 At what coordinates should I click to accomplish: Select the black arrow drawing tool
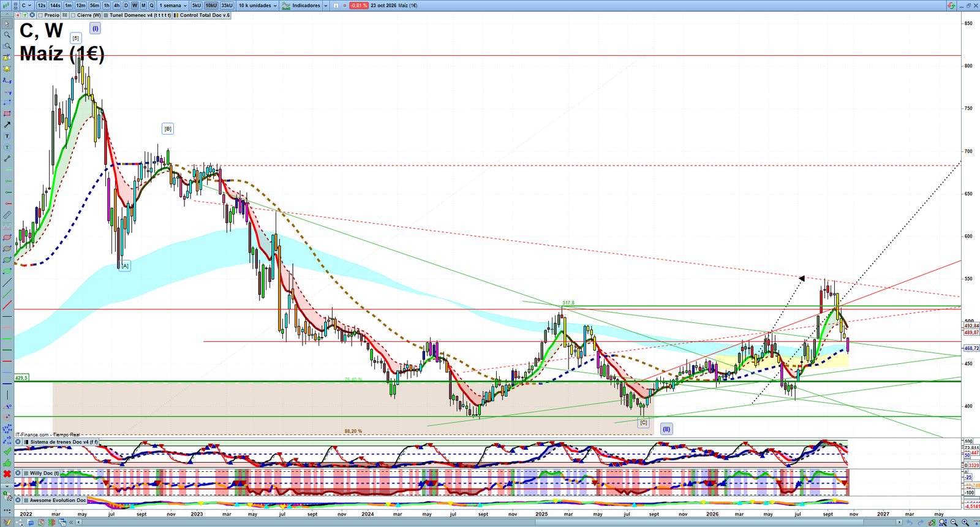(x=7, y=125)
